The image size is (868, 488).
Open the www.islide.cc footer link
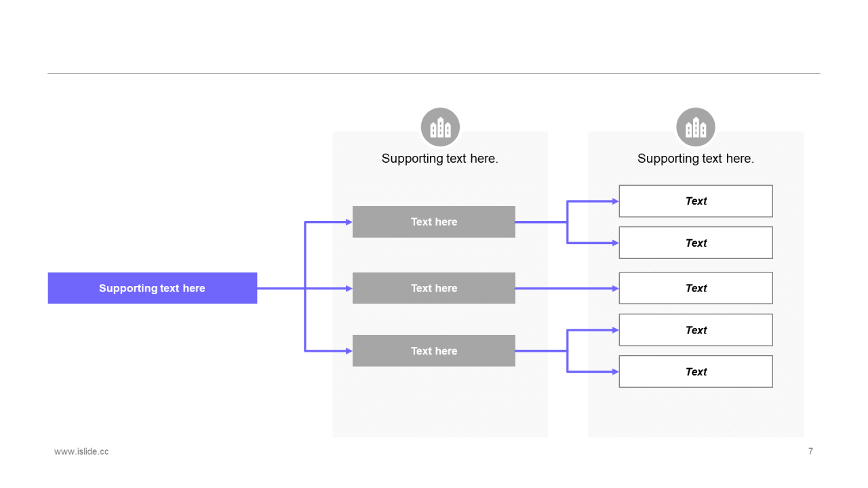pyautogui.click(x=81, y=451)
